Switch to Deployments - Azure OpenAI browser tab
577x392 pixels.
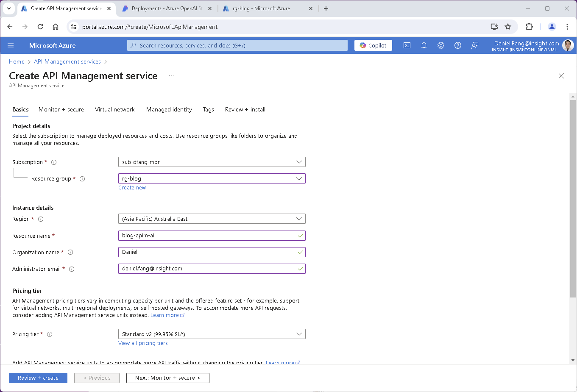(x=167, y=8)
